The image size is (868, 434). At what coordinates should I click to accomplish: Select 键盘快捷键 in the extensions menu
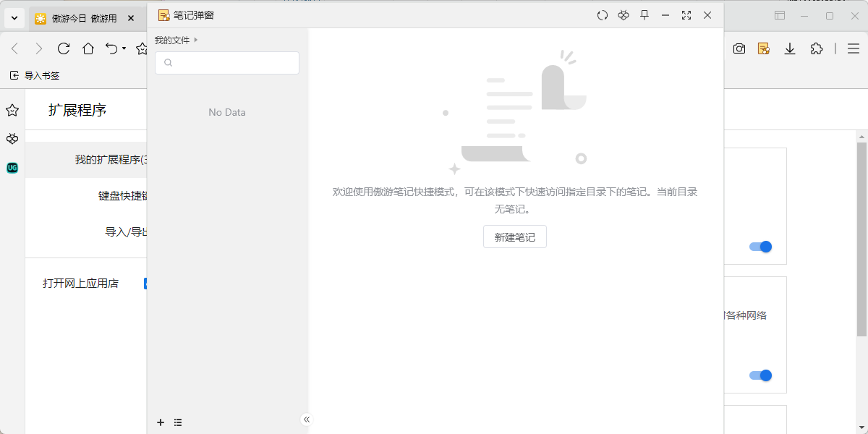coord(122,196)
